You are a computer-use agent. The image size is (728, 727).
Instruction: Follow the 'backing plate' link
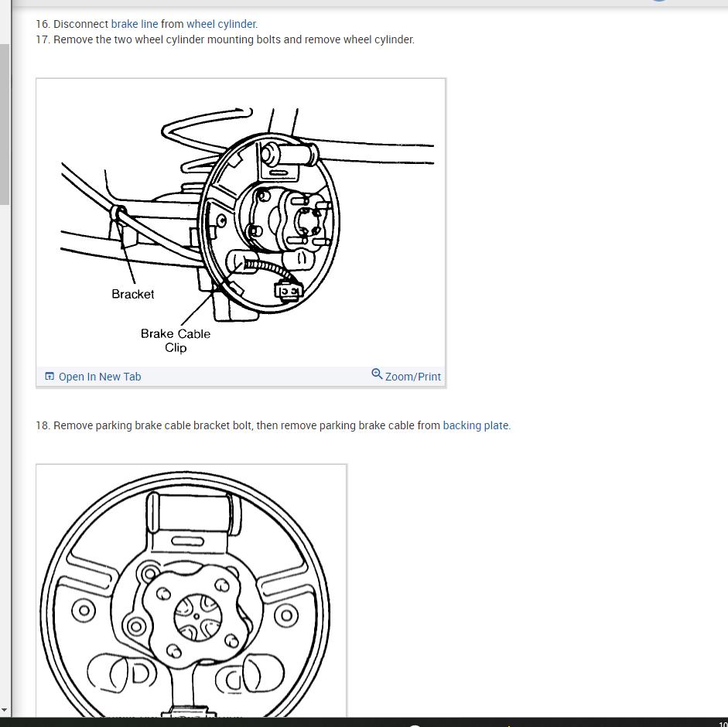(x=476, y=425)
